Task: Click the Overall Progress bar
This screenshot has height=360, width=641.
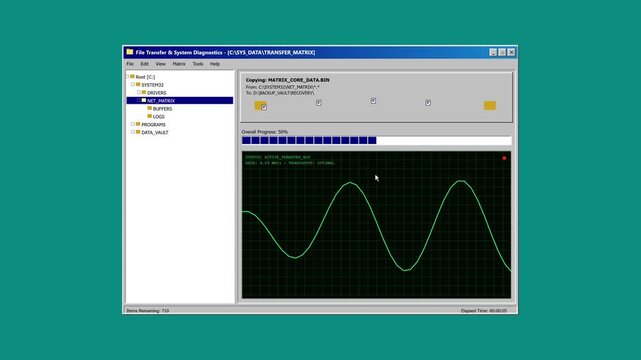Action: [377, 141]
